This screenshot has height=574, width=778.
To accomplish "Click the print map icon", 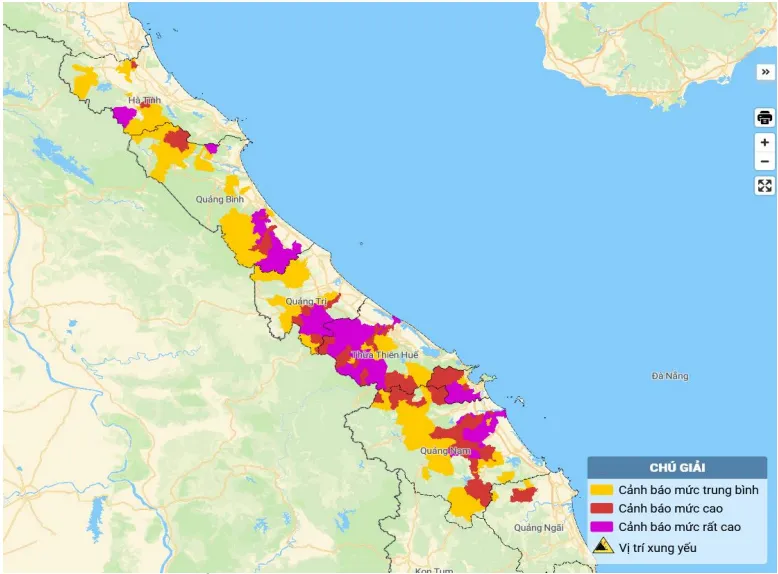I will click(x=764, y=117).
